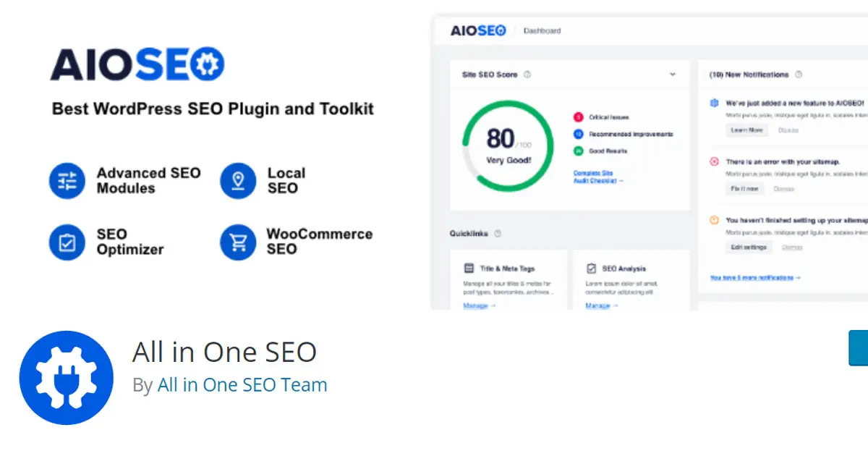Click the 'Very Good!' score text
Screen dimensions: 868x456
point(509,160)
